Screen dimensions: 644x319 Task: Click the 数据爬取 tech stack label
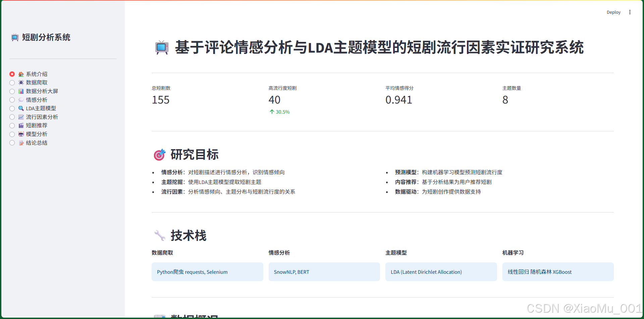(162, 253)
